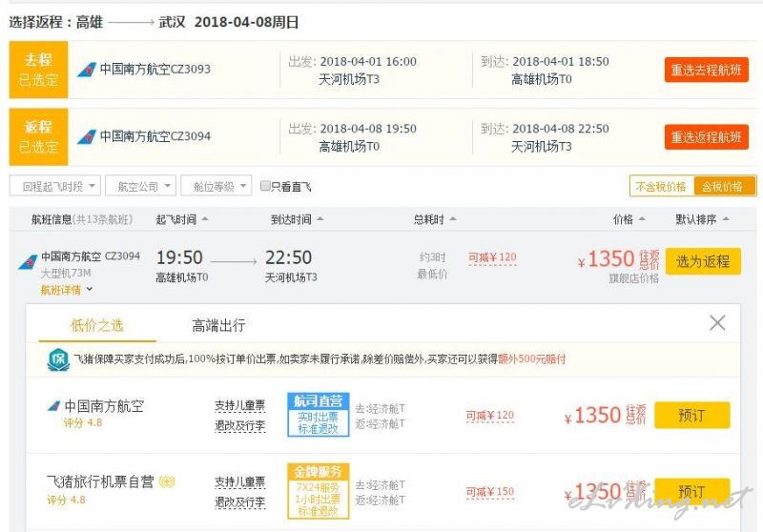Check the 只看直飞 direct-flights-only box
Screen dimensions: 763x532
(265, 186)
